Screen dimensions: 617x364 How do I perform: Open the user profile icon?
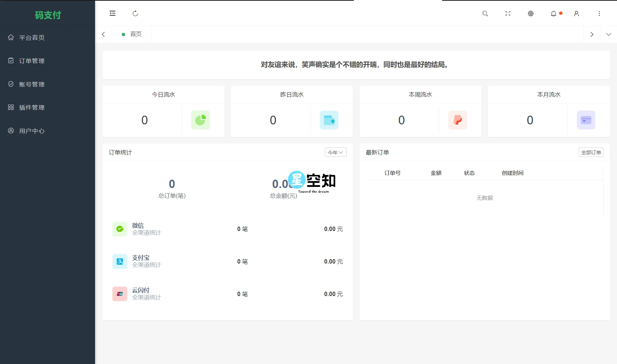[x=576, y=13]
